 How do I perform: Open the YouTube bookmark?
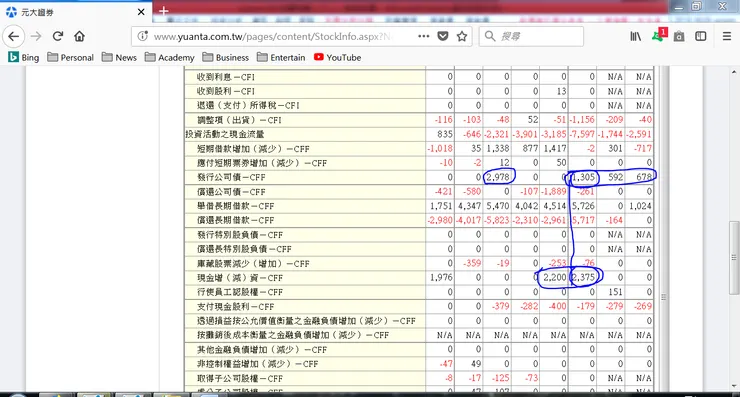(x=337, y=58)
